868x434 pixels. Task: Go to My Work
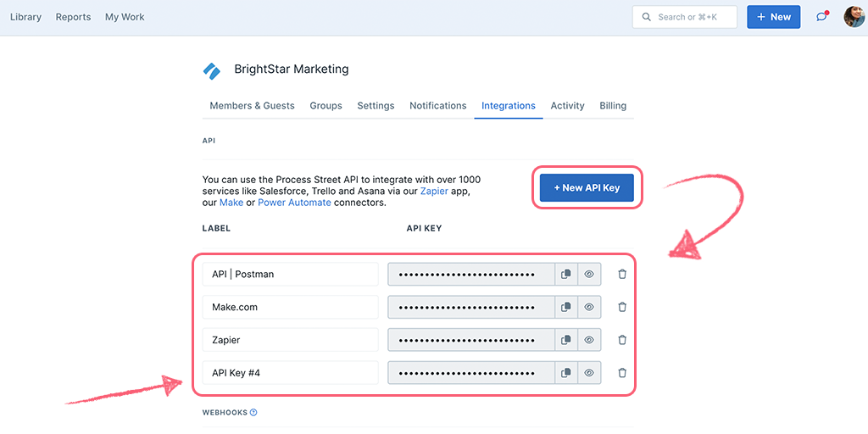(x=125, y=17)
